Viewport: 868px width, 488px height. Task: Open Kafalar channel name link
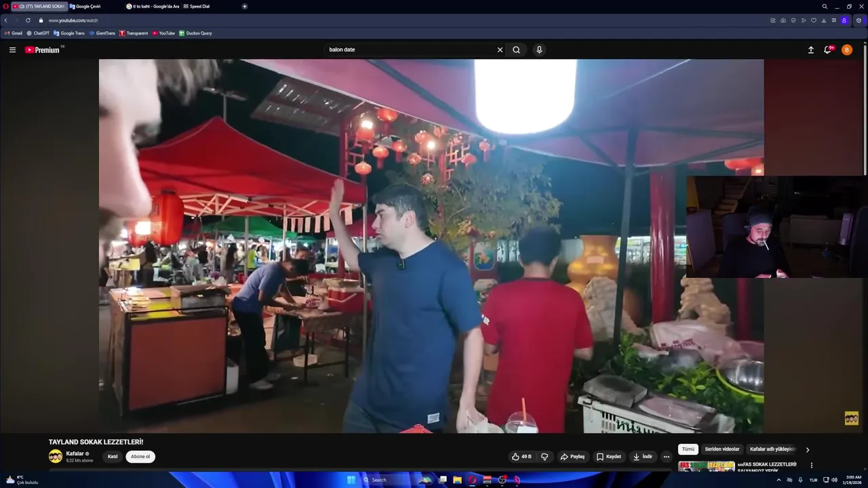pyautogui.click(x=75, y=453)
